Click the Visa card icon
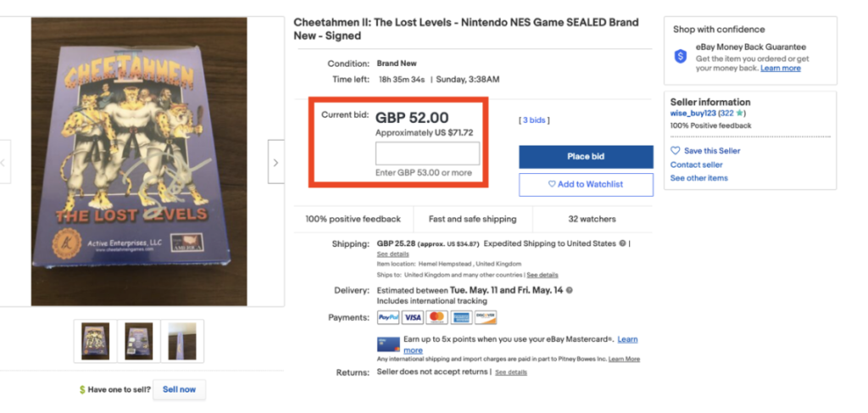Image resolution: width=868 pixels, height=413 pixels. click(413, 318)
